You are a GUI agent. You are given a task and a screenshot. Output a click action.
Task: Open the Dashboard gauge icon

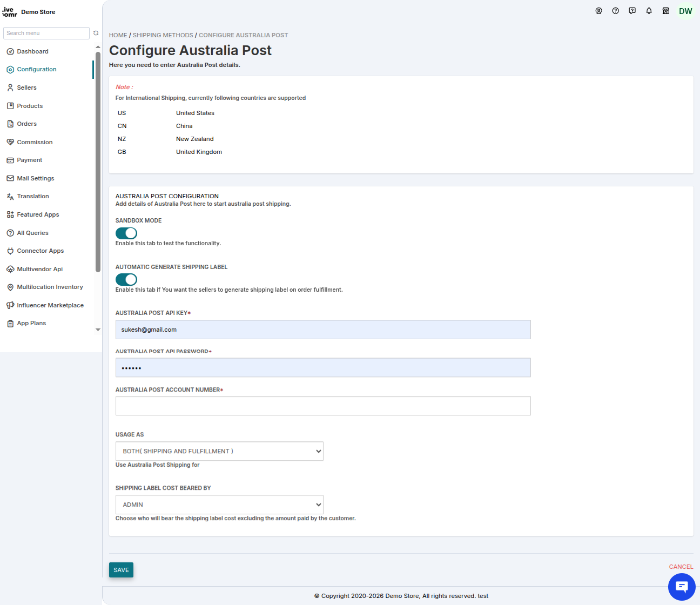tap(10, 51)
